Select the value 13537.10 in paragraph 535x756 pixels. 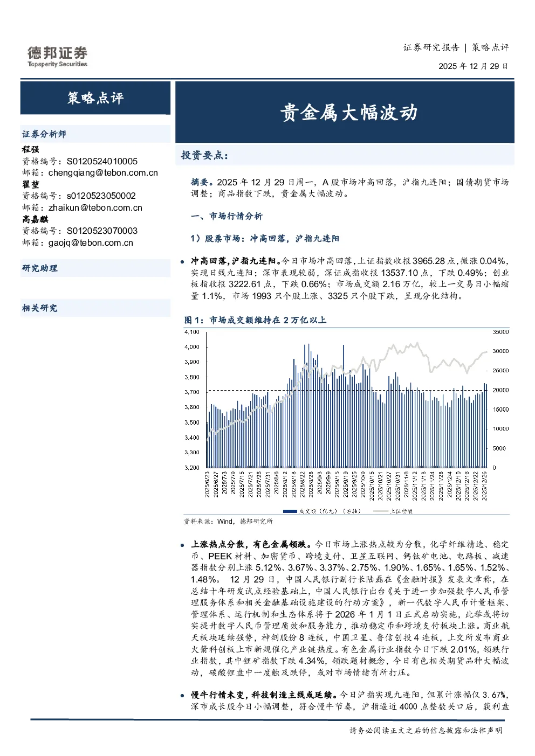coord(400,273)
